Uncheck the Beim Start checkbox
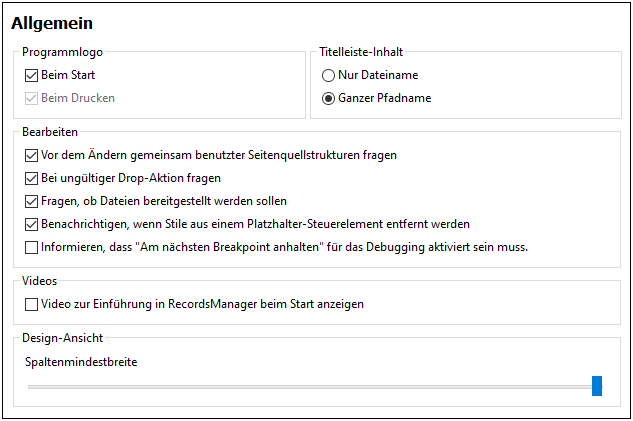Screen dimensions: 633x421 [x=32, y=75]
